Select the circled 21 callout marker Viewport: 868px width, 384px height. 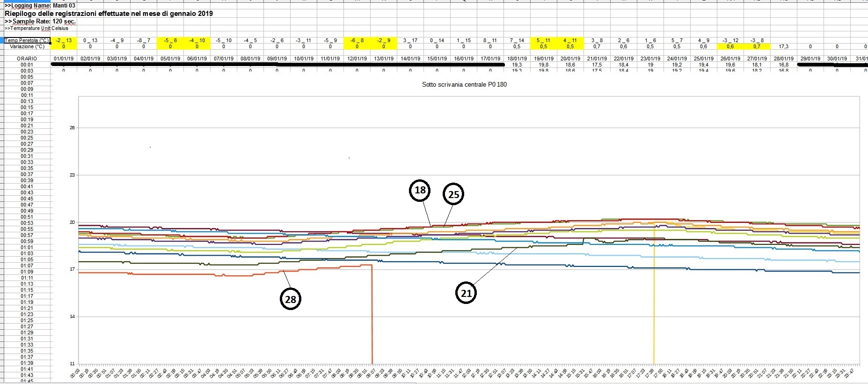click(466, 293)
